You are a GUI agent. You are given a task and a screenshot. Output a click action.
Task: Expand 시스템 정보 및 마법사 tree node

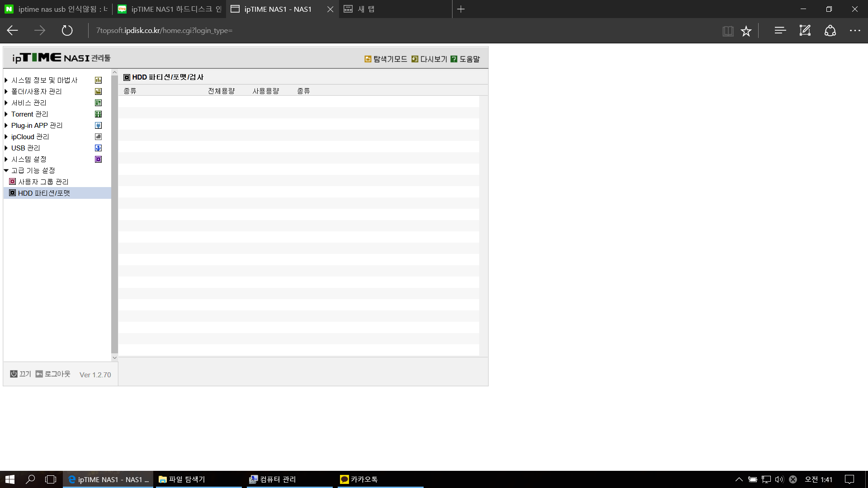[6, 80]
